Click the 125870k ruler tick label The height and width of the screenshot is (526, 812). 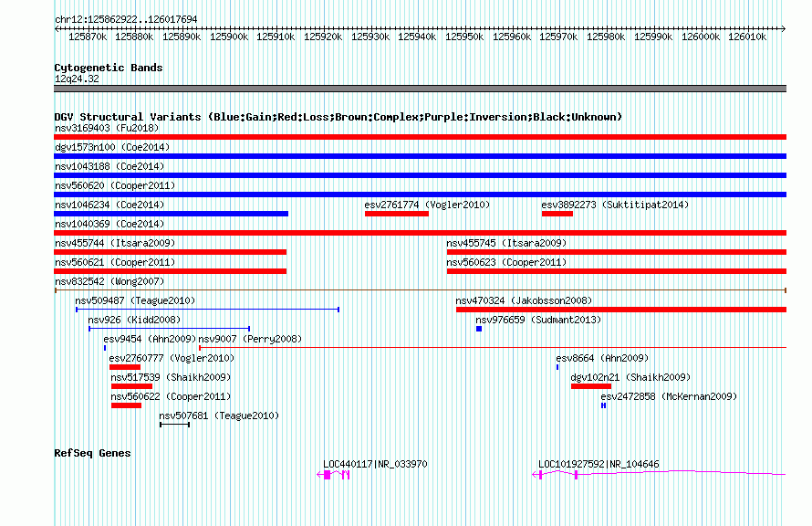(88, 37)
